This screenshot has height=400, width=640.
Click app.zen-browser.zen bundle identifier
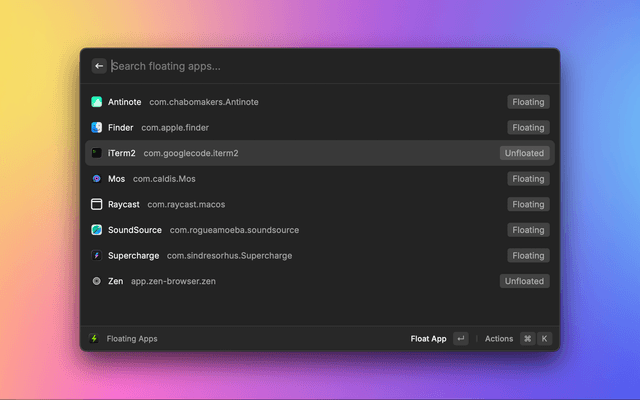pos(173,281)
